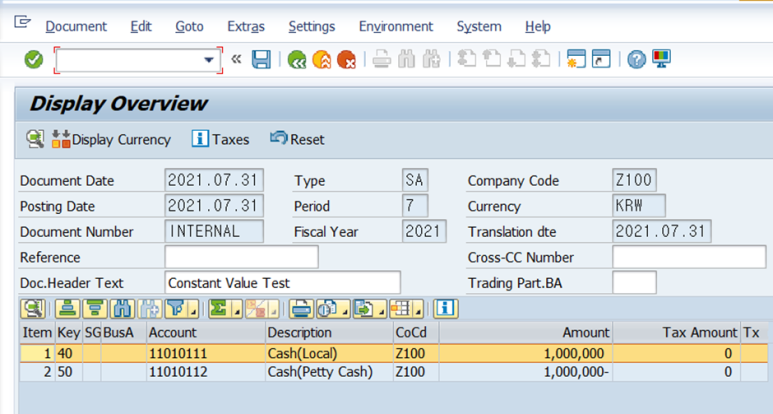This screenshot has height=414, width=773.
Task: Expand the Subtotals dropdown arrow
Action: pyautogui.click(x=274, y=312)
